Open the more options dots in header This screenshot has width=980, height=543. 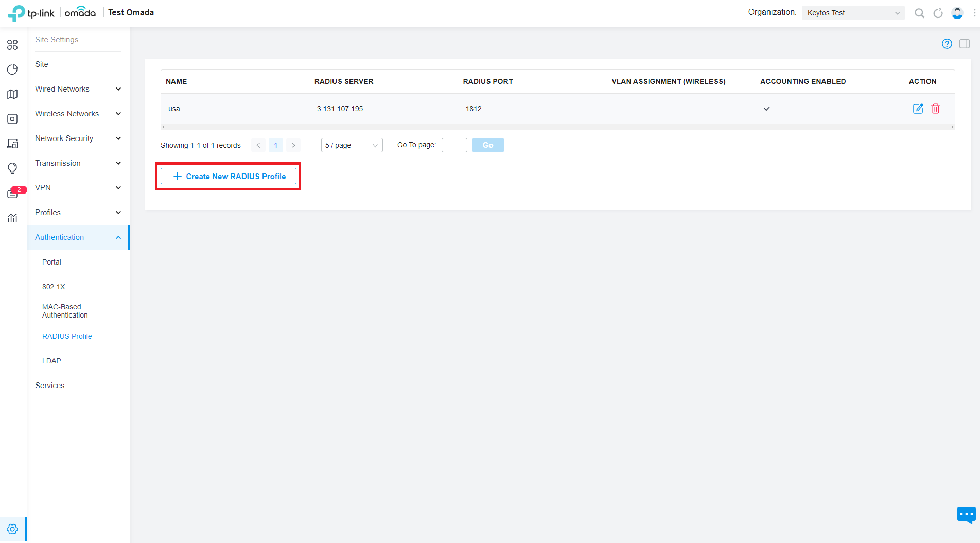(975, 13)
